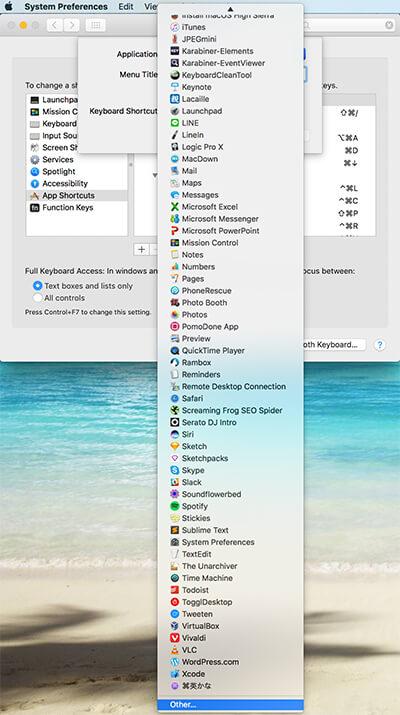Click the Messages app icon
Viewport: 400px width, 715px height.
tap(174, 195)
